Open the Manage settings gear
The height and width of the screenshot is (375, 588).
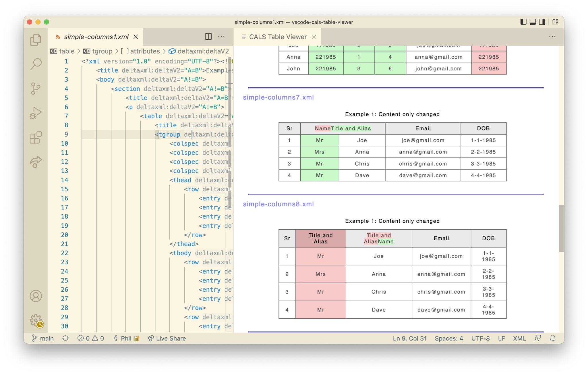(x=35, y=320)
